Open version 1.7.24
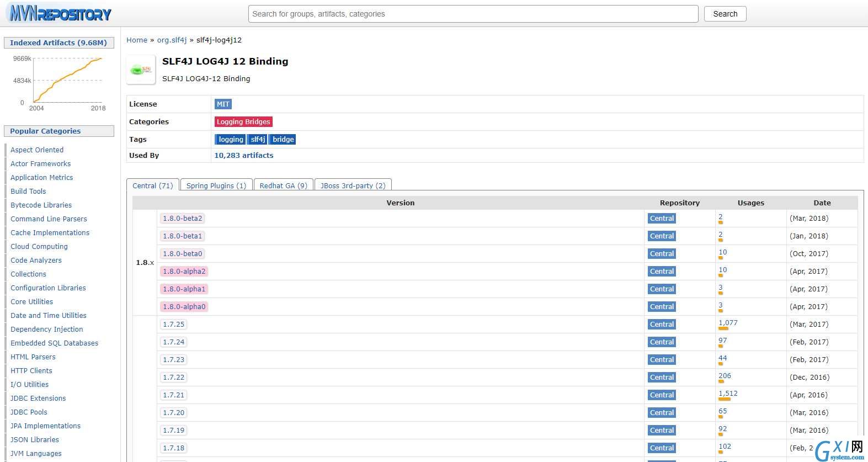The height and width of the screenshot is (462, 868). tap(174, 342)
